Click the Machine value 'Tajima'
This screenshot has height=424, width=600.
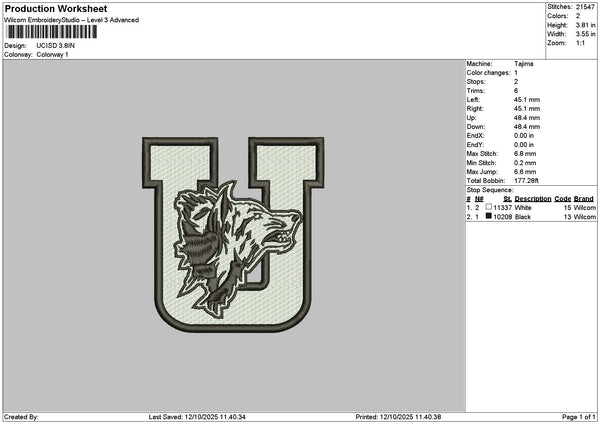523,64
